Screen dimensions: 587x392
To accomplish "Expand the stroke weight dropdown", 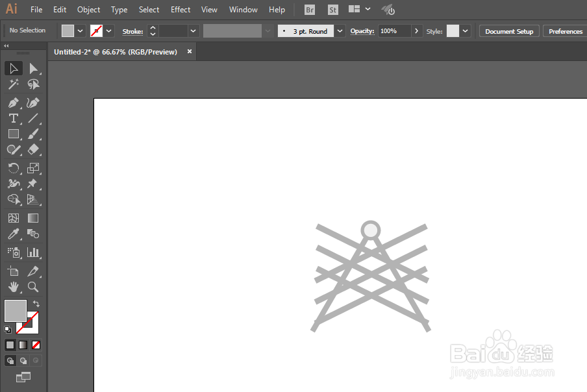I will [x=193, y=31].
